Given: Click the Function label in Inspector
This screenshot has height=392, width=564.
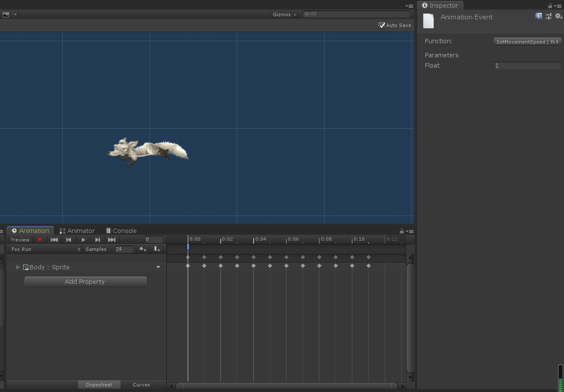Looking at the screenshot, I should pyautogui.click(x=439, y=41).
